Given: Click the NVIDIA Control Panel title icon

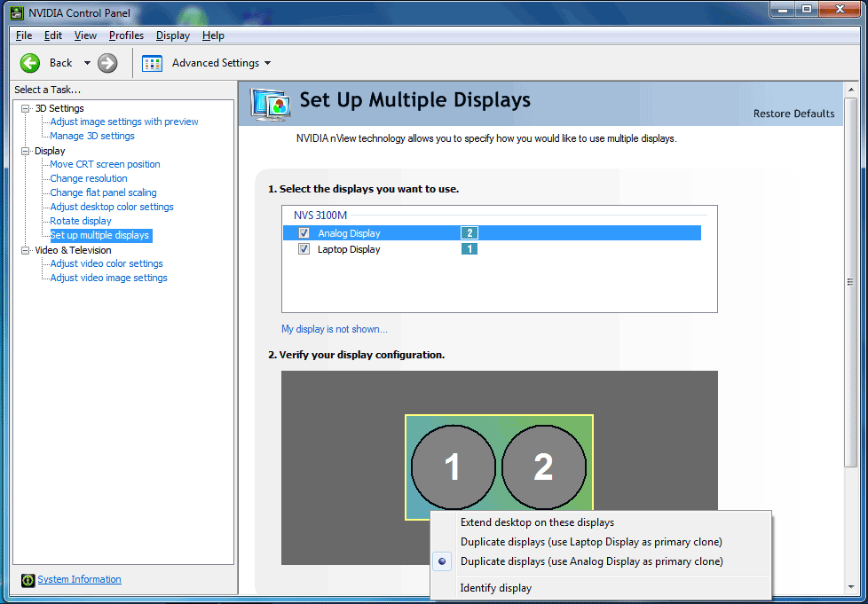Looking at the screenshot, I should pyautogui.click(x=17, y=12).
